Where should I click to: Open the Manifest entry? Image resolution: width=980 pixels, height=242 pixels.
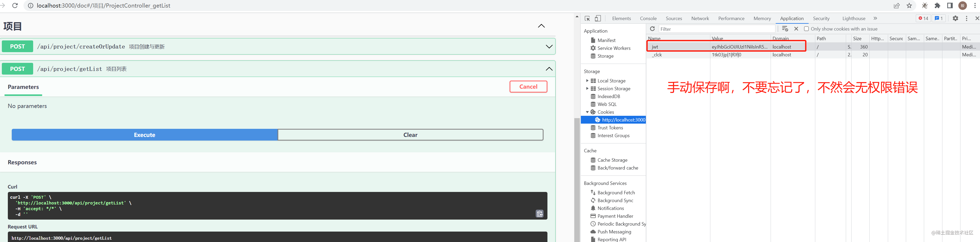[x=606, y=40]
